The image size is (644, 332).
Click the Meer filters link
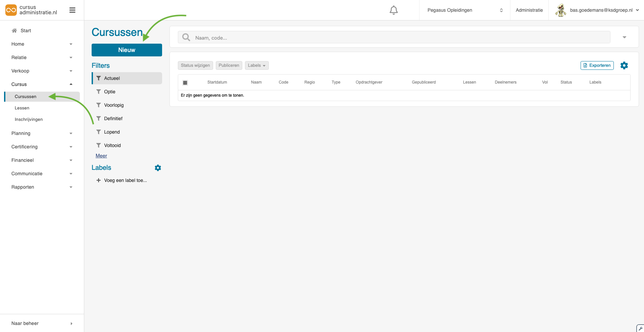pyautogui.click(x=101, y=156)
